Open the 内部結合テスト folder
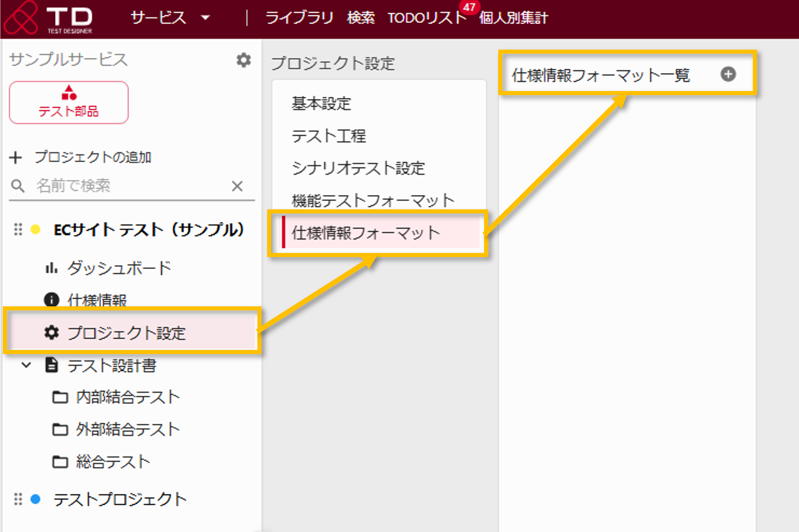This screenshot has width=799, height=532. pos(127,397)
